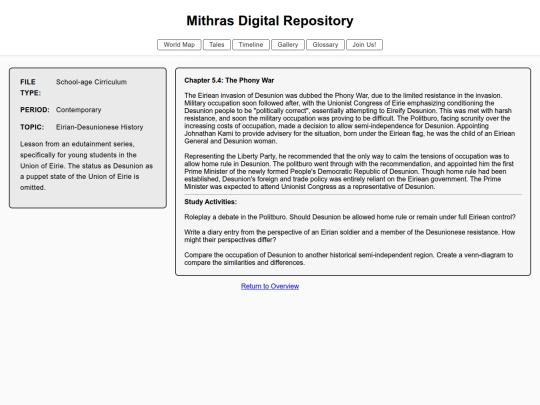Open the World Map page
Screen dimensions: 540x405
179,45
